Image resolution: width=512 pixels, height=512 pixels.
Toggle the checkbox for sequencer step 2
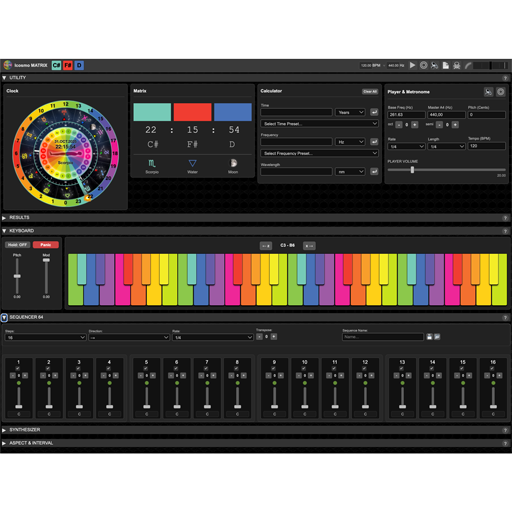[48, 368]
